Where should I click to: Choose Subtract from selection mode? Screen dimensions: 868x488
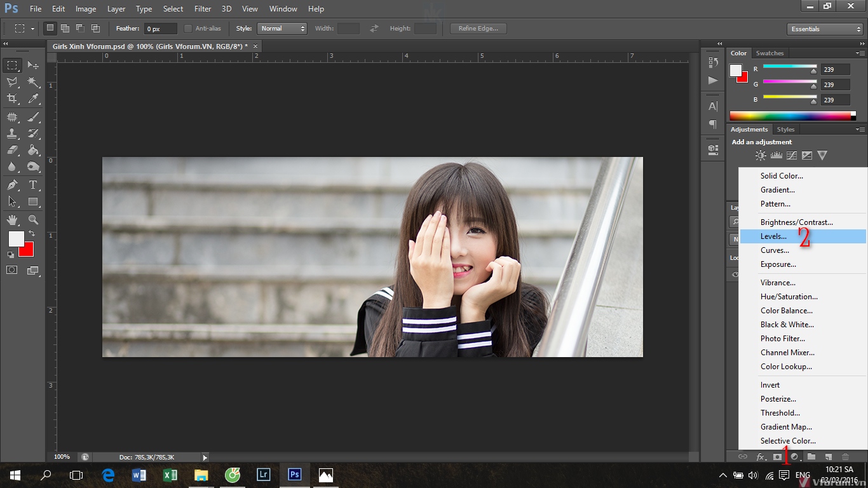(80, 28)
